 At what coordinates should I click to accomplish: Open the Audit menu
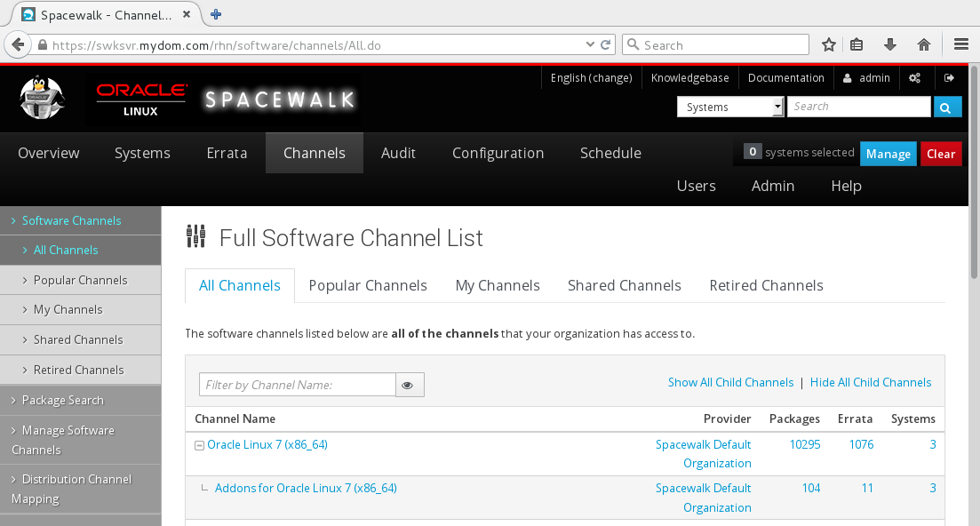(x=398, y=153)
